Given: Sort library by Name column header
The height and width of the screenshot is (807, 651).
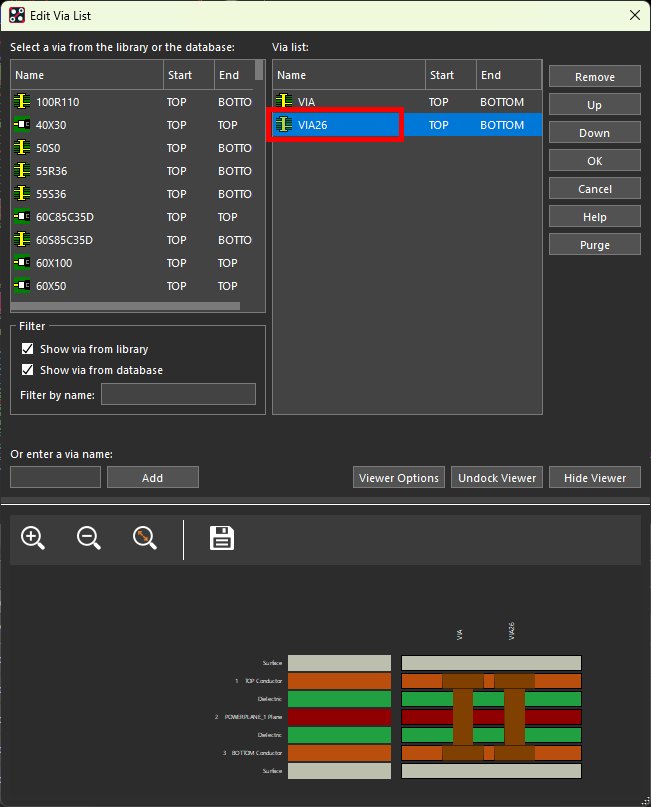Looking at the screenshot, I should (87, 75).
